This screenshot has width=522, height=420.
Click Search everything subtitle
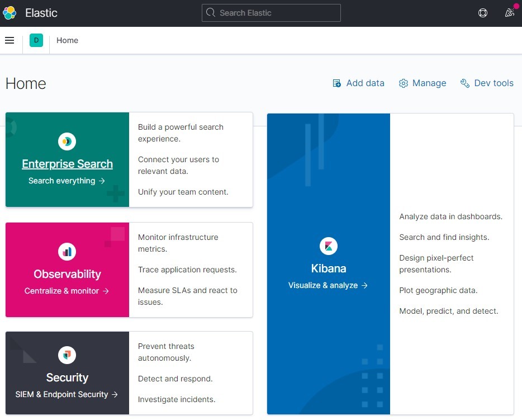tap(61, 181)
